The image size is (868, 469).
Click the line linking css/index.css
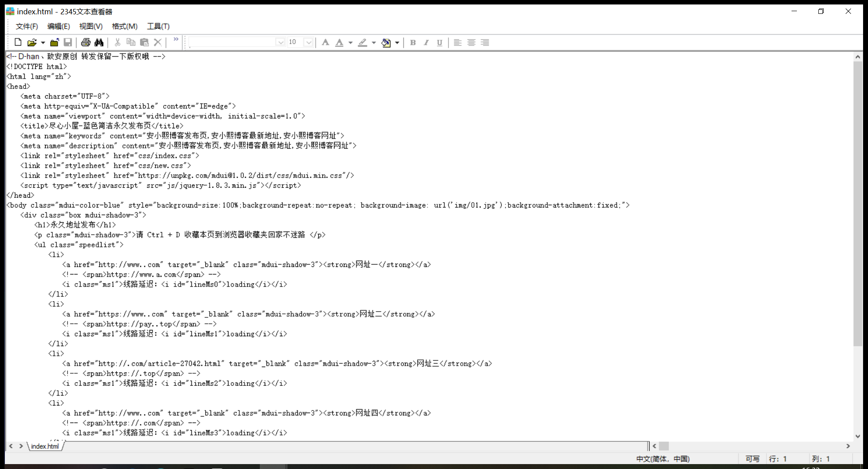(110, 156)
